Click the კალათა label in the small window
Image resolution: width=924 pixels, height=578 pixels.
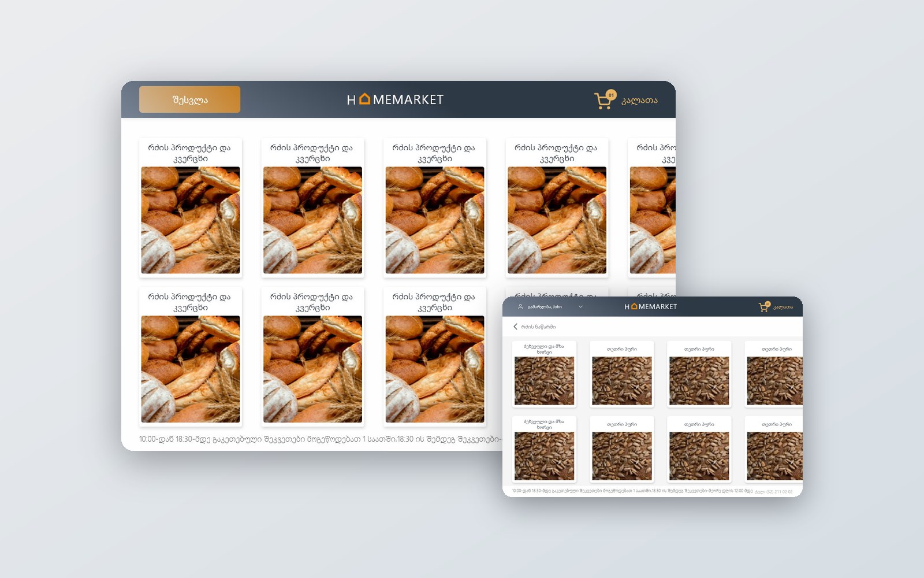point(783,307)
